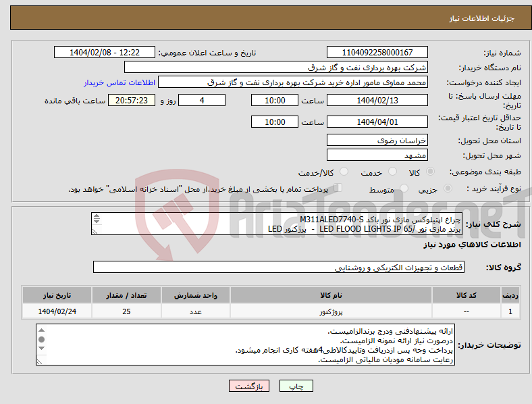
Task: Click the اطلاعات کالاهای مورد نیاز heading
Action: pyautogui.click(x=472, y=245)
